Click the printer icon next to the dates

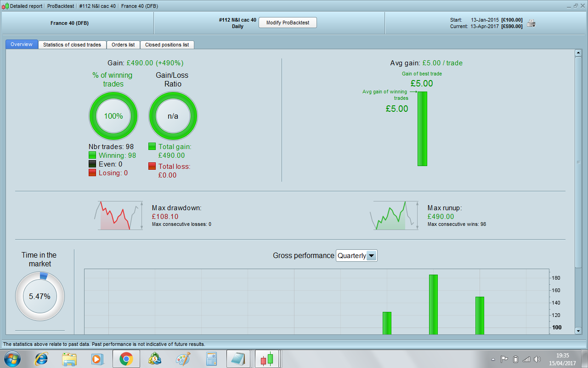click(531, 23)
